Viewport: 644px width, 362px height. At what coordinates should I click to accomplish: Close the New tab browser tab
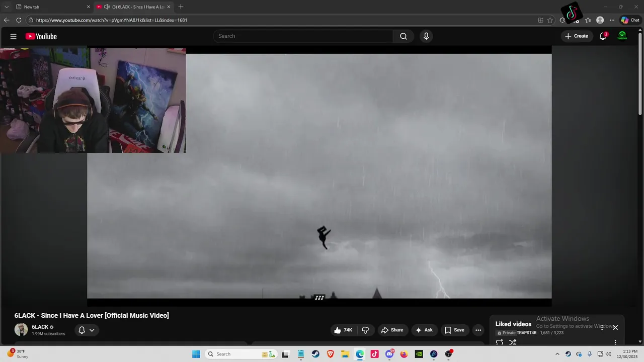tap(89, 7)
